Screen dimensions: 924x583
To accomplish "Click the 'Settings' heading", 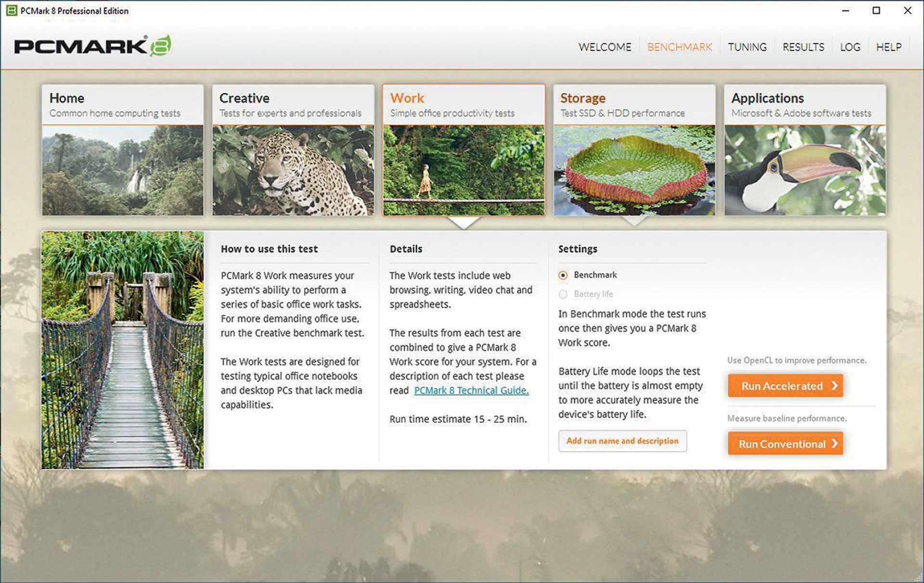I will [577, 249].
